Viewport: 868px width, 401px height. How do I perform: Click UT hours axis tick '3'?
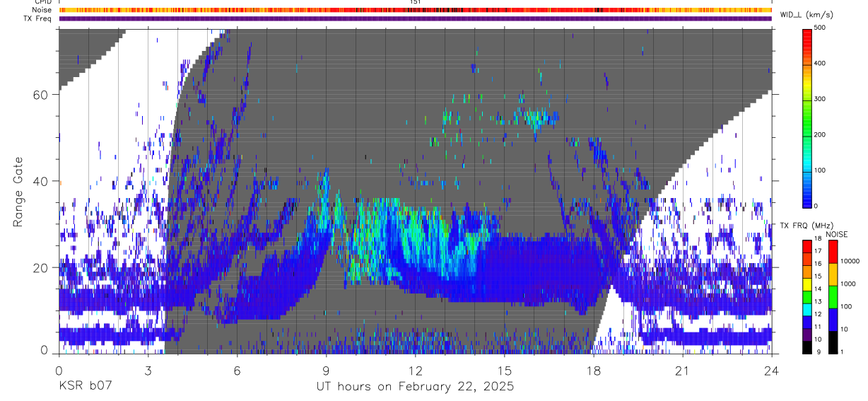tap(148, 371)
